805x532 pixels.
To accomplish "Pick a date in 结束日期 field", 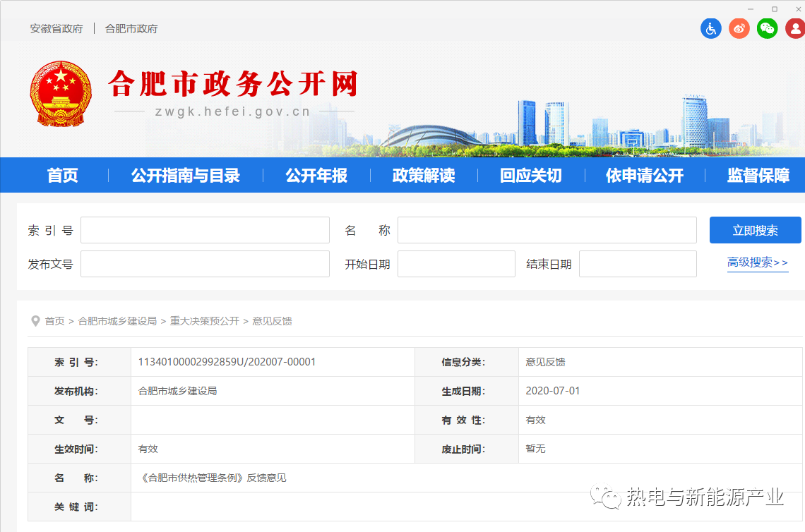I will click(638, 264).
